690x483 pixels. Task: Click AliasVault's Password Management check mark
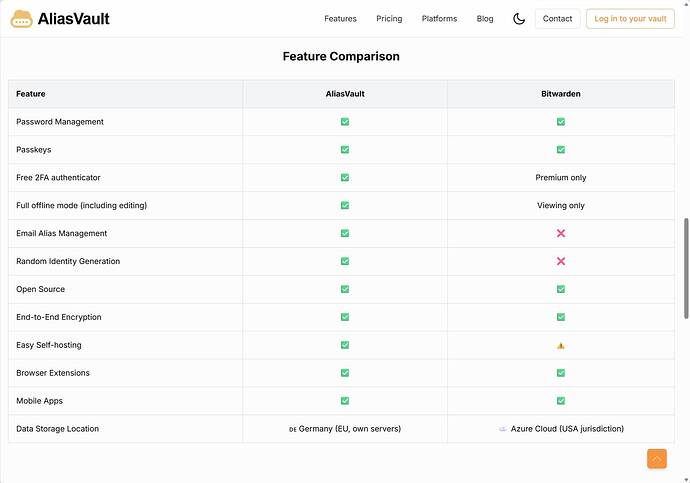pyautogui.click(x=345, y=122)
